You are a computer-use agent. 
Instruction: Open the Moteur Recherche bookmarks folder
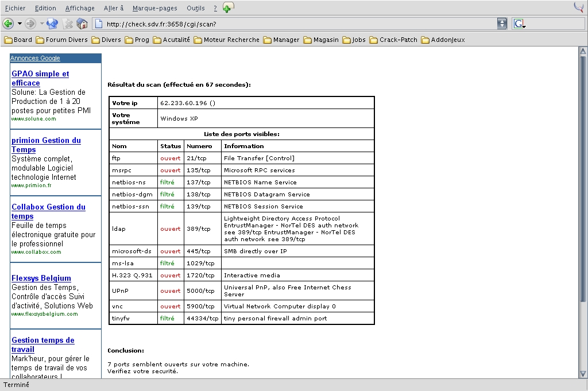226,40
